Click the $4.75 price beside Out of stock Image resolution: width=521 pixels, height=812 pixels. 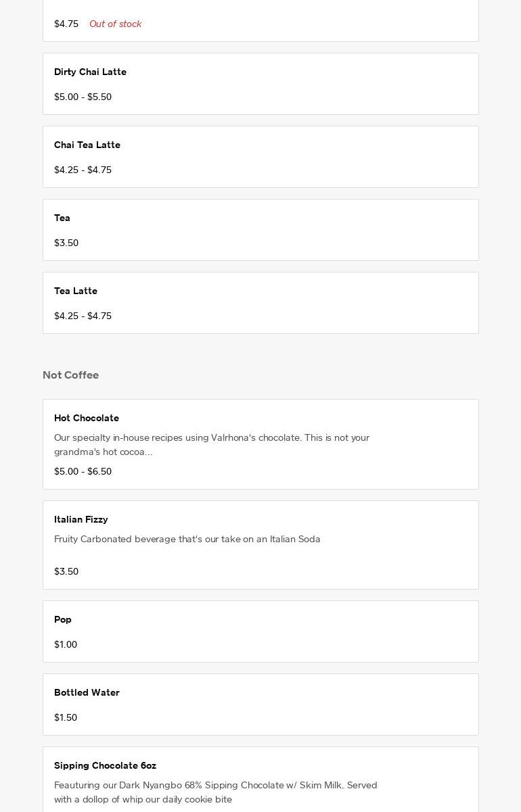(66, 24)
